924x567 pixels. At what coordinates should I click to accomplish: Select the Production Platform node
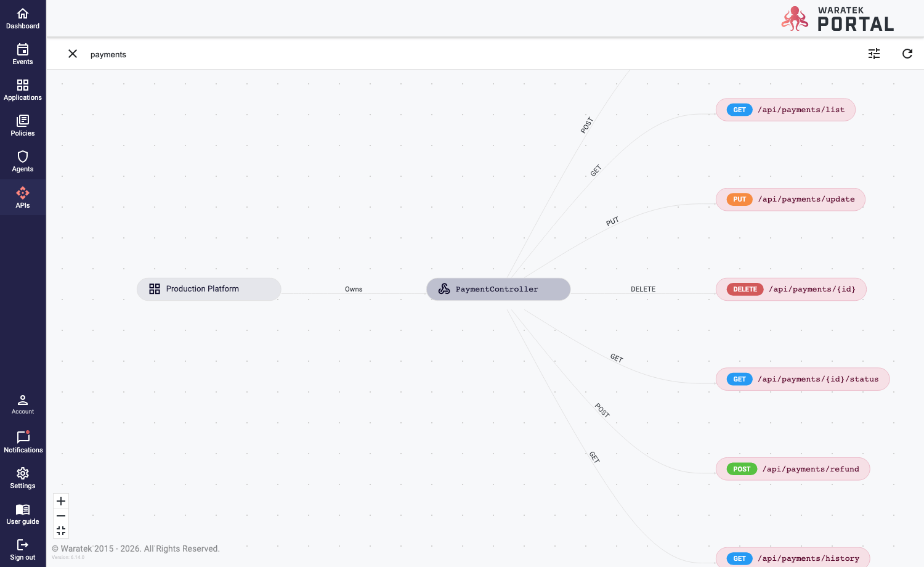pos(209,289)
